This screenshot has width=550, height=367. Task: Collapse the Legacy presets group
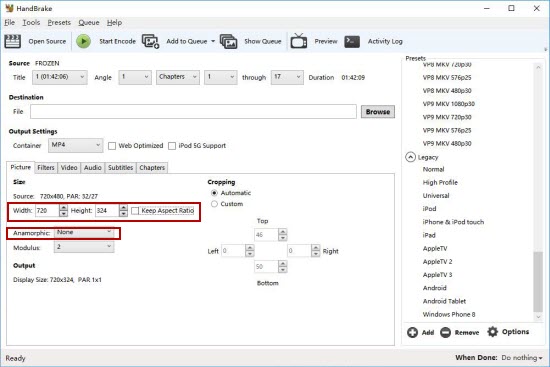coord(410,157)
